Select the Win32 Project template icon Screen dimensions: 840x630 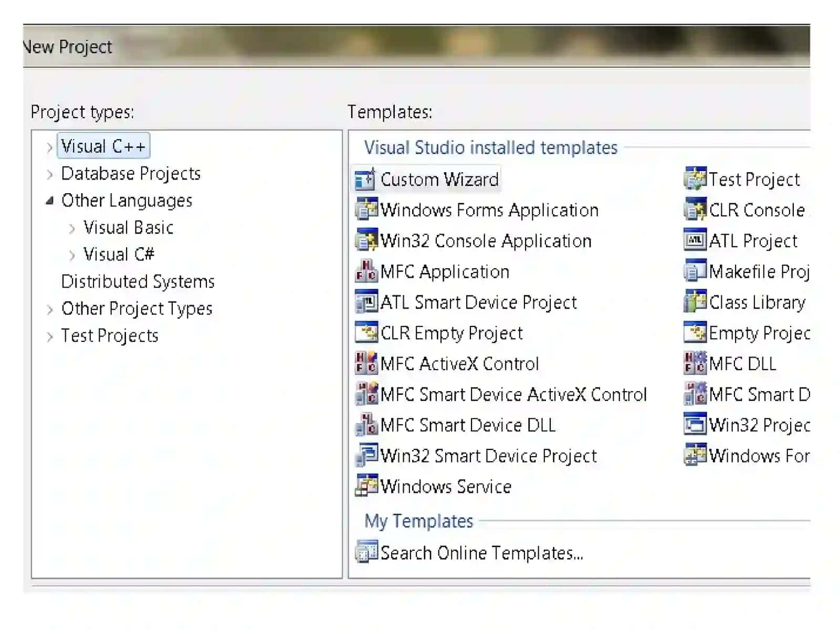coord(695,425)
